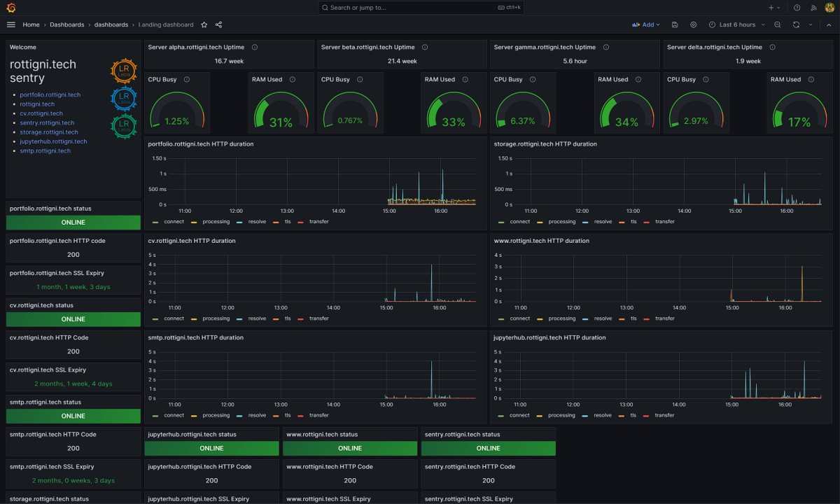Share the dashboard using the share icon
This screenshot has width=840, height=504.
tap(218, 24)
